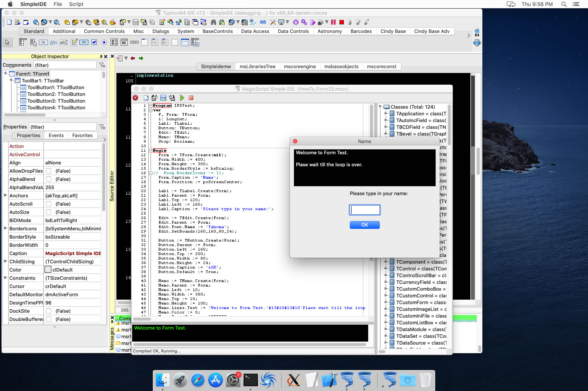Toggle the AutoSize checkbox
The width and height of the screenshot is (588, 391).
pos(49,212)
